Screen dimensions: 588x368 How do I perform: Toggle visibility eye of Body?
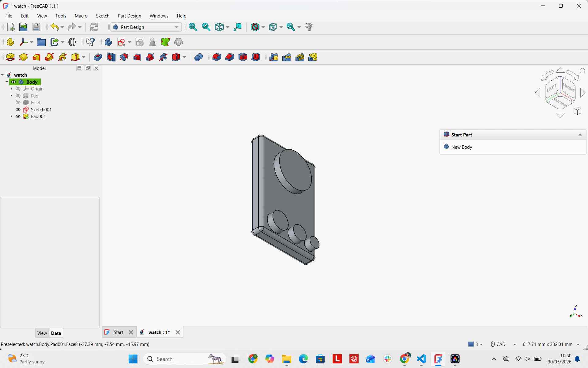13,82
